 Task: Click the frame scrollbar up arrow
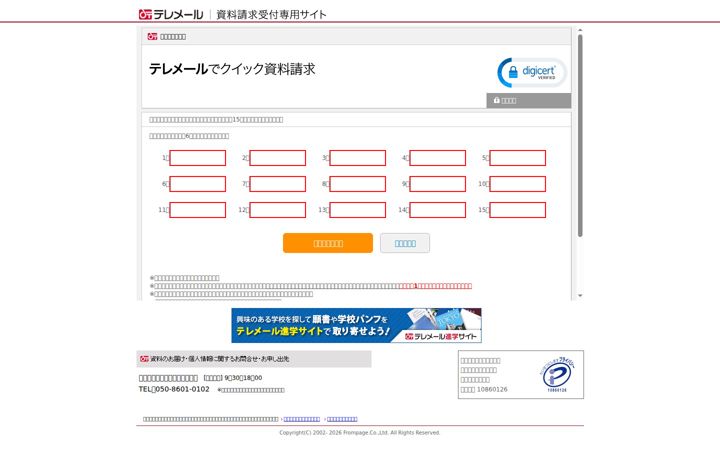coord(580,30)
